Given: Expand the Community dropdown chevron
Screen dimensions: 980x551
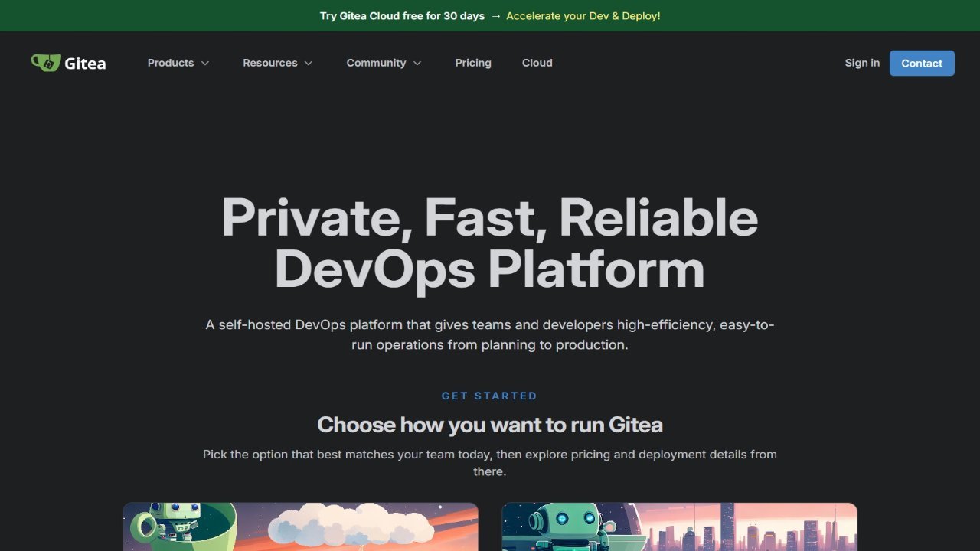Looking at the screenshot, I should coord(417,64).
